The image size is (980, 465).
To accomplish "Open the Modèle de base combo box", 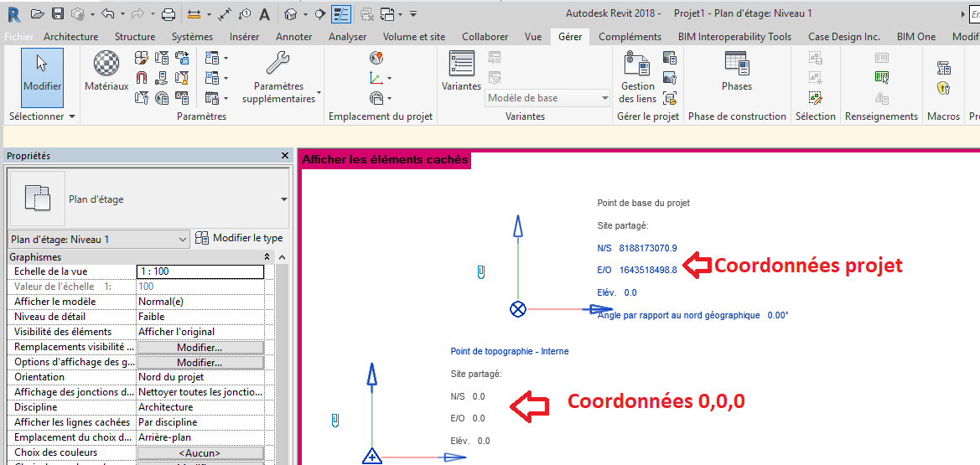I will tap(547, 98).
